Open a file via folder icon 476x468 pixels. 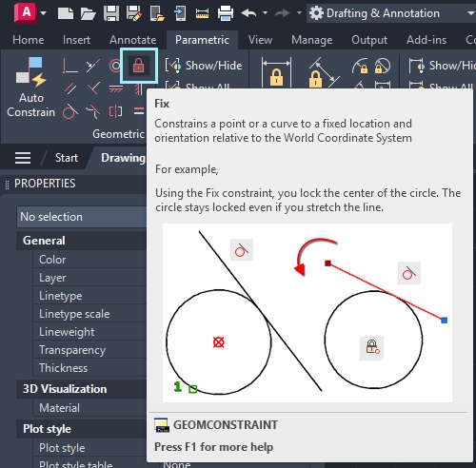(88, 13)
